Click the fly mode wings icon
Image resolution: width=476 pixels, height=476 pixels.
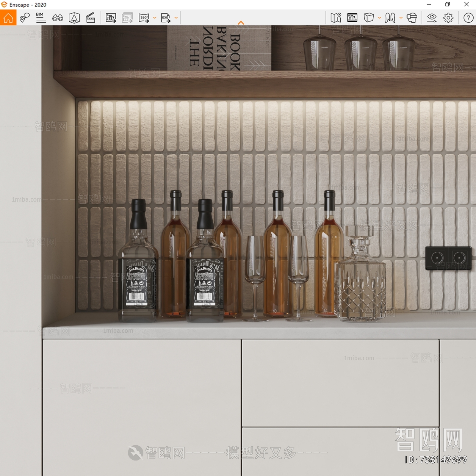(x=390, y=18)
